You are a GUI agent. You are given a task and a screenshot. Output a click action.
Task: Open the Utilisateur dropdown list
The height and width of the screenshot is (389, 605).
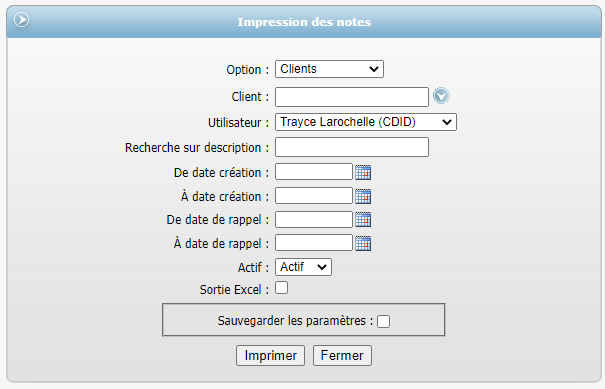pyautogui.click(x=366, y=122)
